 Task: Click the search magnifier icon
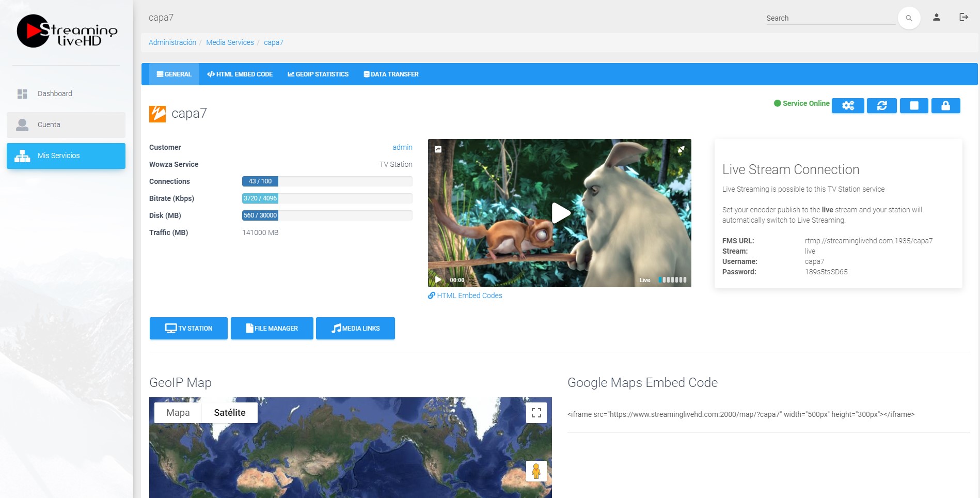(x=909, y=18)
